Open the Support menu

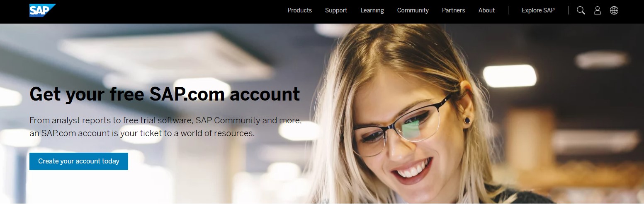click(336, 10)
